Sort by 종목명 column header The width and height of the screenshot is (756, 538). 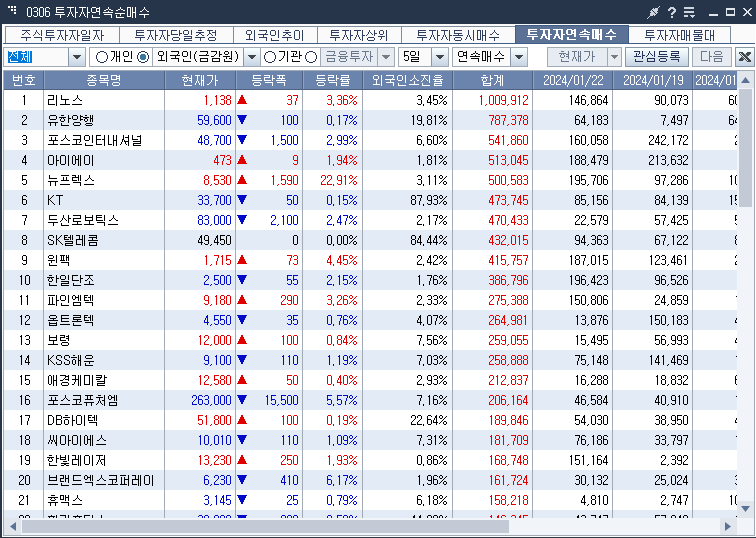click(x=104, y=80)
